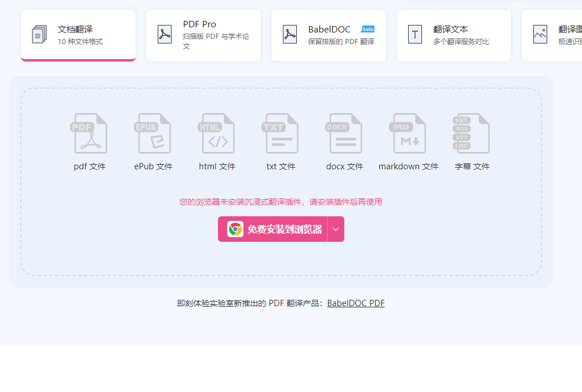Open the browser choice dropdown arrow
582x392 pixels.
[x=336, y=229]
